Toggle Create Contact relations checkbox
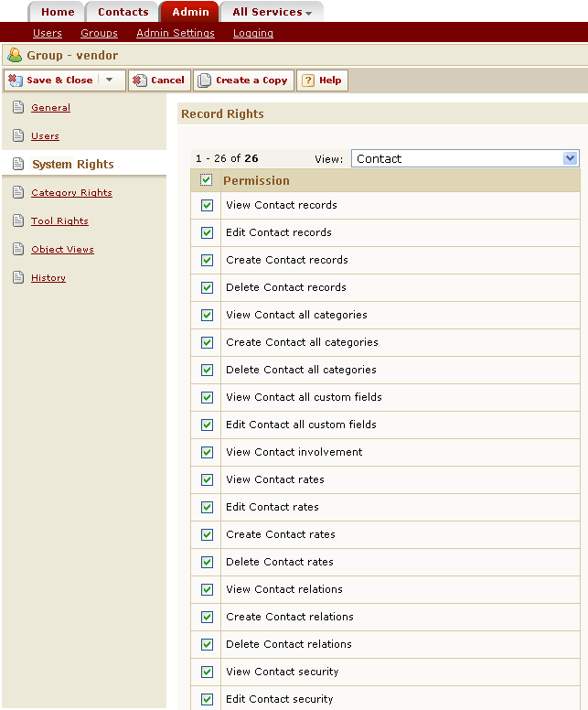The image size is (588, 710). (x=207, y=617)
